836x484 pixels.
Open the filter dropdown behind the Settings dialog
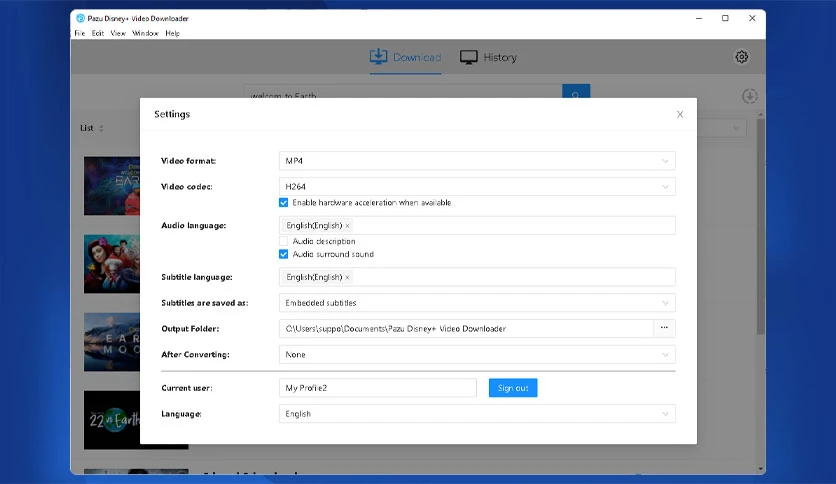(722, 128)
